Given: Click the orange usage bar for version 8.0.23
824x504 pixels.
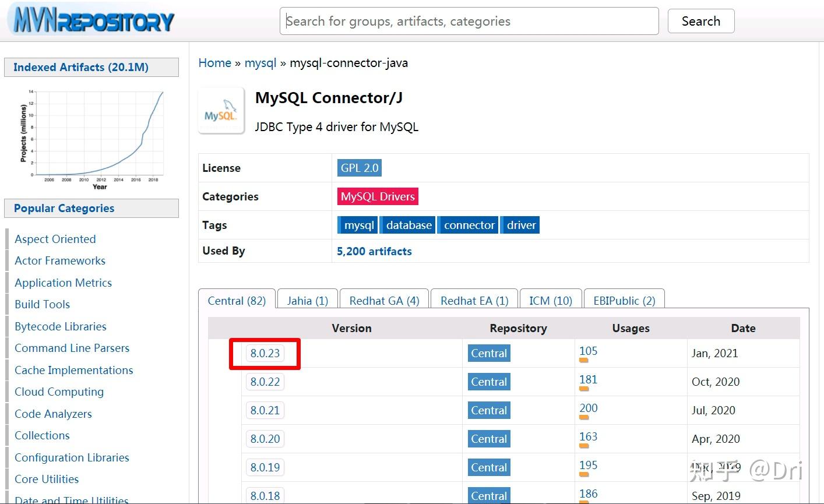Looking at the screenshot, I should click(584, 360).
